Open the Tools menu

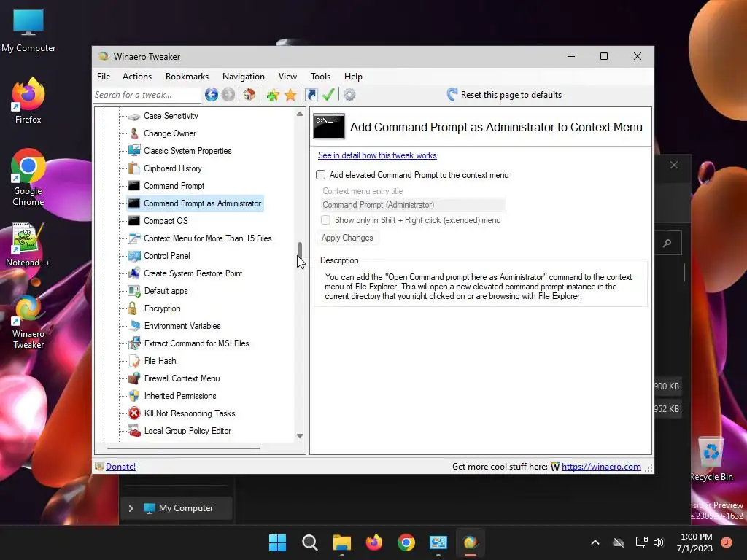click(x=320, y=77)
